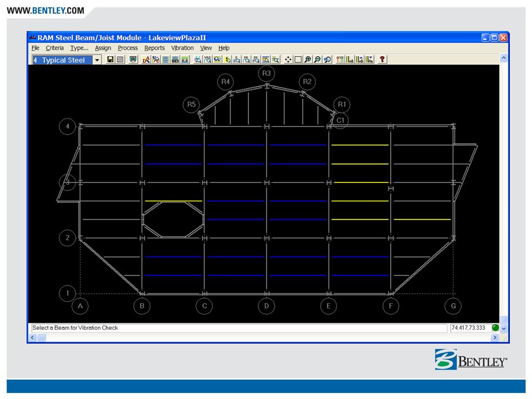This screenshot has width=532, height=399.
Task: Click grid bubble 'G' at bottom
Action: pos(453,306)
